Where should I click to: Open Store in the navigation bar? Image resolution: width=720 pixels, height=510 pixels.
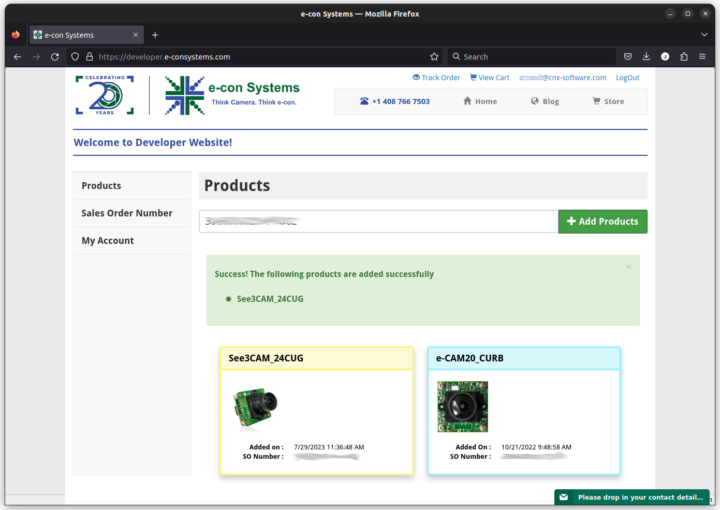(608, 101)
